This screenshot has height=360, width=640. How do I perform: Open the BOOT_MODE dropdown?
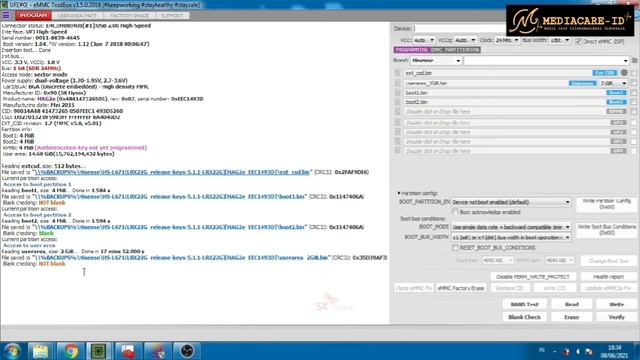511,227
